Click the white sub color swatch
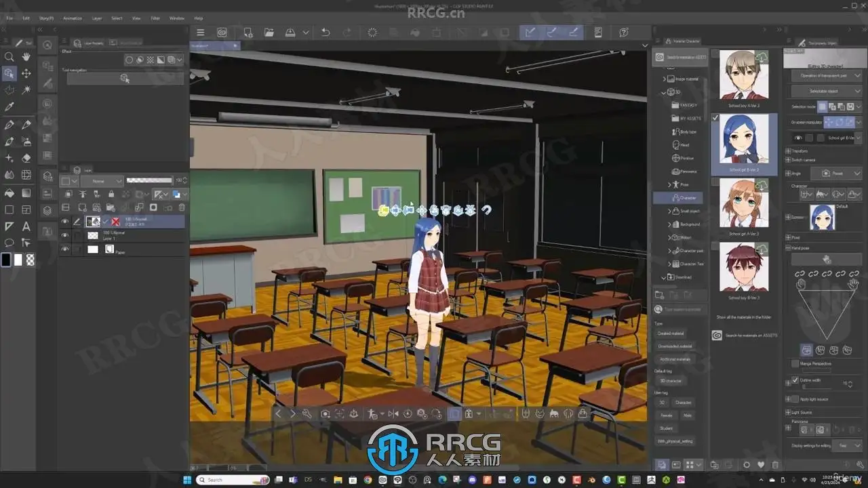This screenshot has width=868, height=488. (18, 260)
